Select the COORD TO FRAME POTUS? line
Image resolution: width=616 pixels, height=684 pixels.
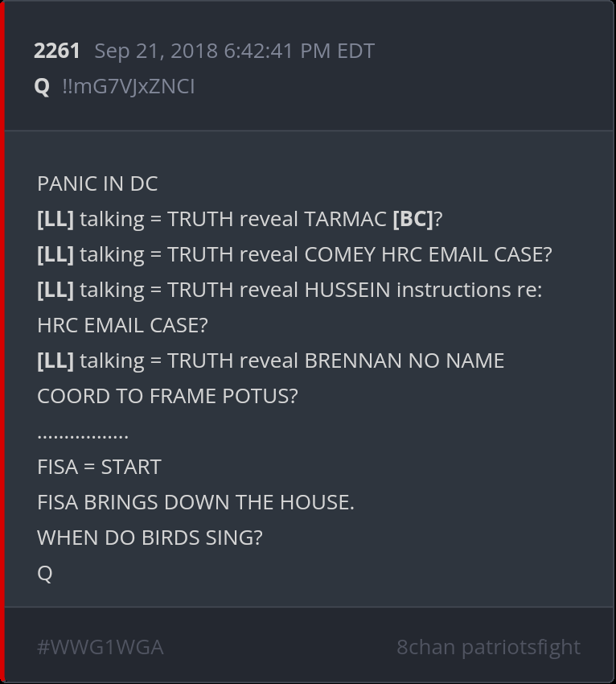[167, 396]
